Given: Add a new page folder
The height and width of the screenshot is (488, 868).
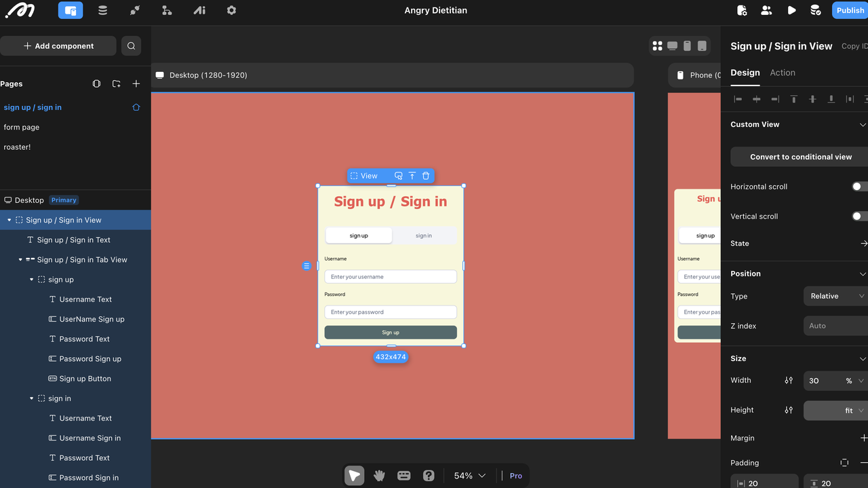Looking at the screenshot, I should click(117, 84).
